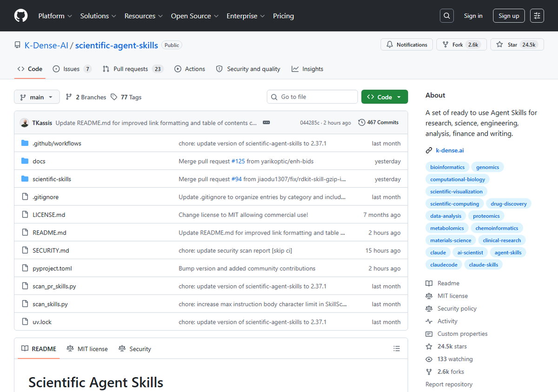Click the repository icon before K-Dense-AI
This screenshot has width=558, height=392.
click(18, 45)
